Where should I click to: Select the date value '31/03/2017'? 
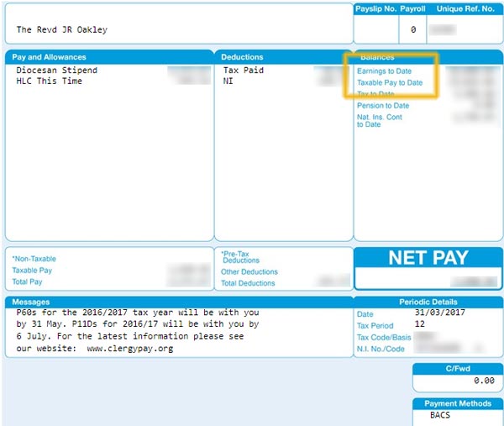click(439, 313)
